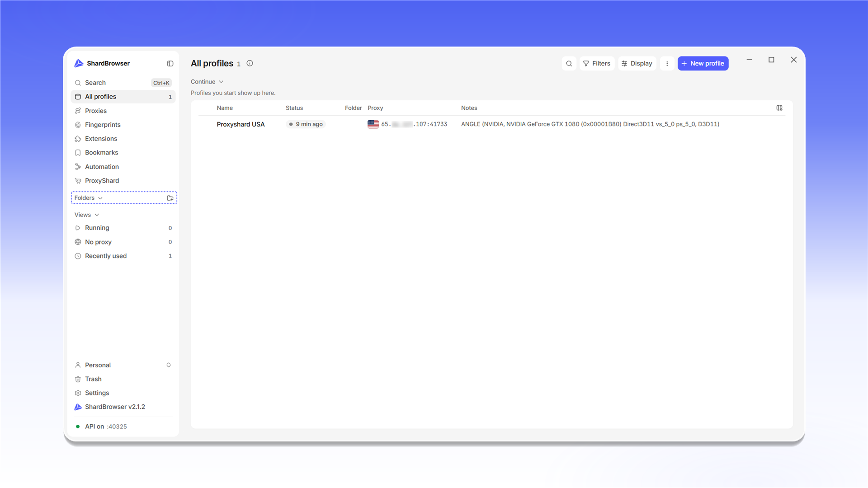Show the No proxy view
Viewport: 868px width, 488px height.
coord(123,242)
